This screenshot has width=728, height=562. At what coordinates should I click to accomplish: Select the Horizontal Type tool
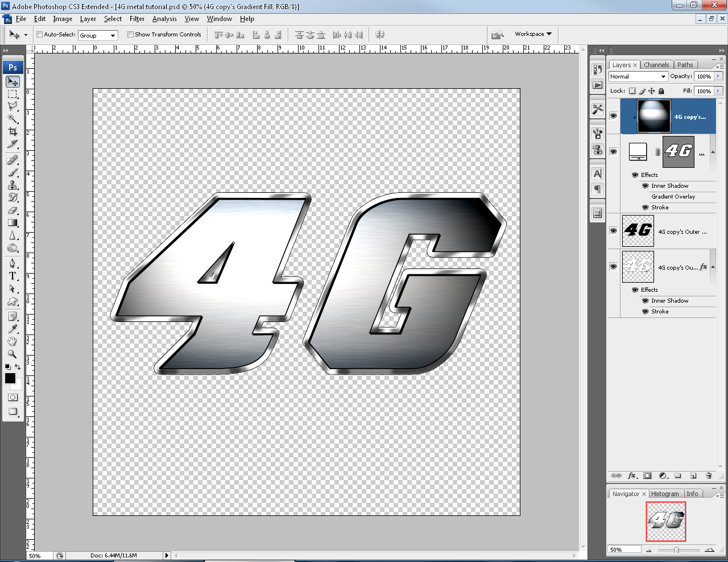click(x=13, y=276)
